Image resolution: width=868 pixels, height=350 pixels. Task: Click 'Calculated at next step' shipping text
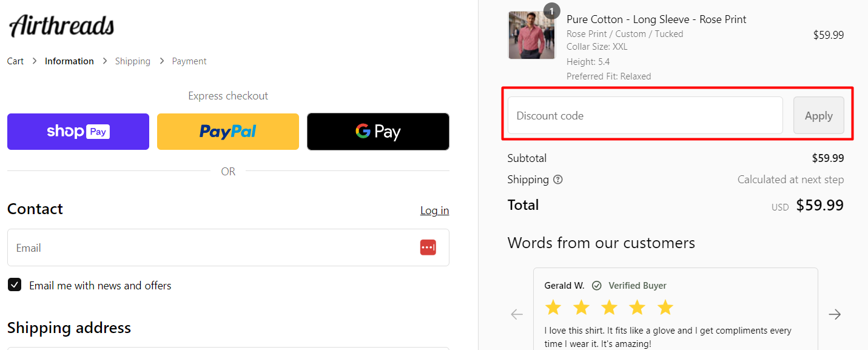point(790,180)
